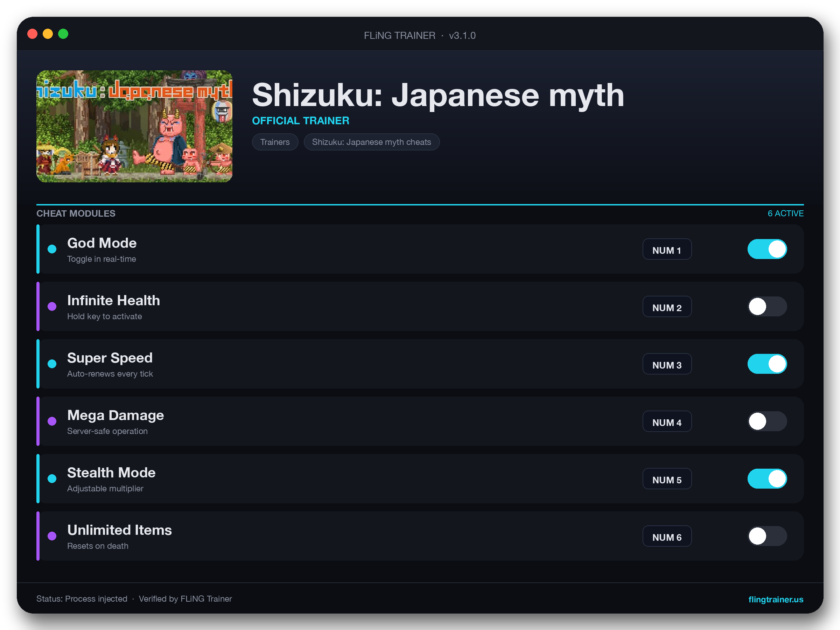
Task: Enable the Infinite Health toggle
Action: pos(767,307)
